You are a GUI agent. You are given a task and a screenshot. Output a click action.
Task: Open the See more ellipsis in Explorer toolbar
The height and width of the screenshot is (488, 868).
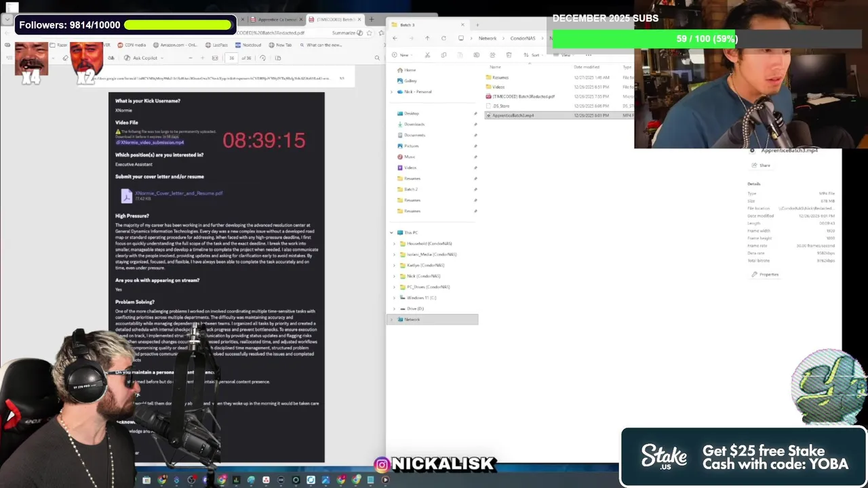click(588, 55)
